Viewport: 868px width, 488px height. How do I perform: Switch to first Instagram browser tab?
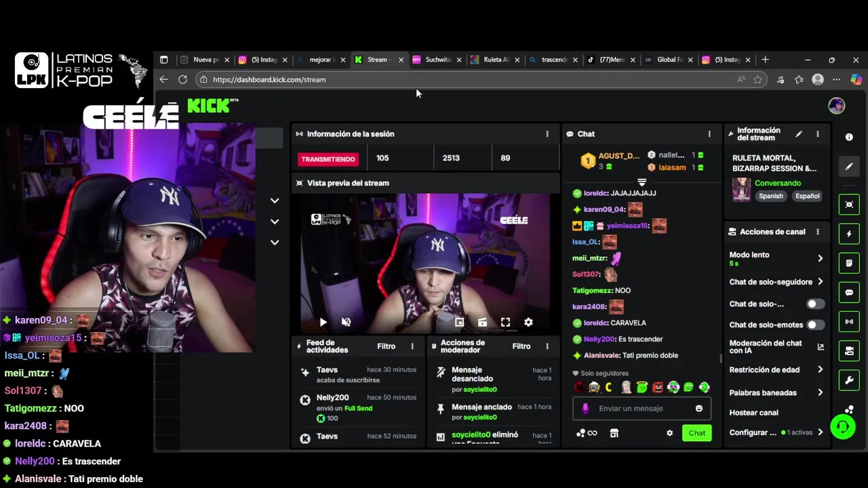pos(263,60)
